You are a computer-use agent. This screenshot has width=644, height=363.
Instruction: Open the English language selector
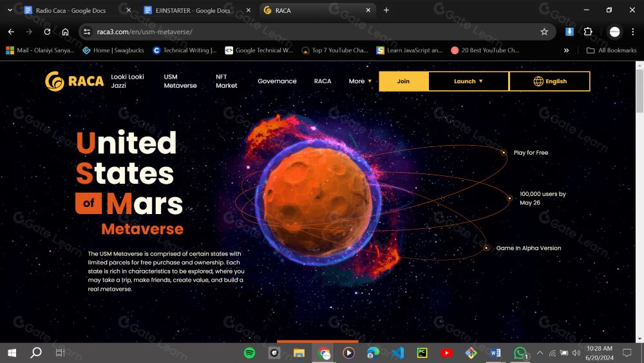click(x=549, y=81)
